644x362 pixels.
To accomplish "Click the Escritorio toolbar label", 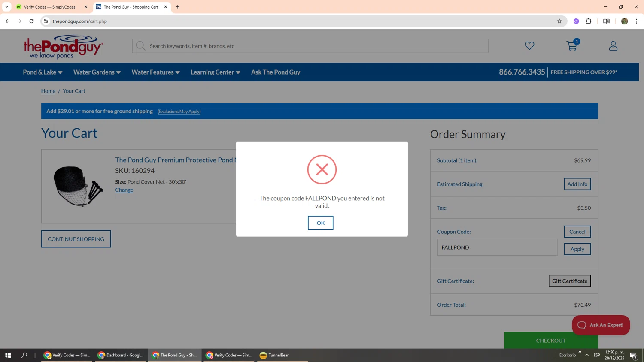I will point(568,355).
